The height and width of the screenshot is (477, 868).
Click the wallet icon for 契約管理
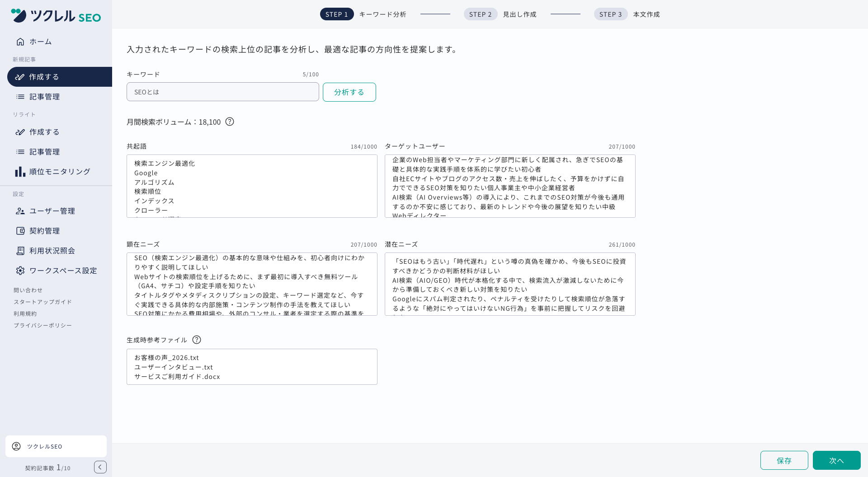click(20, 231)
